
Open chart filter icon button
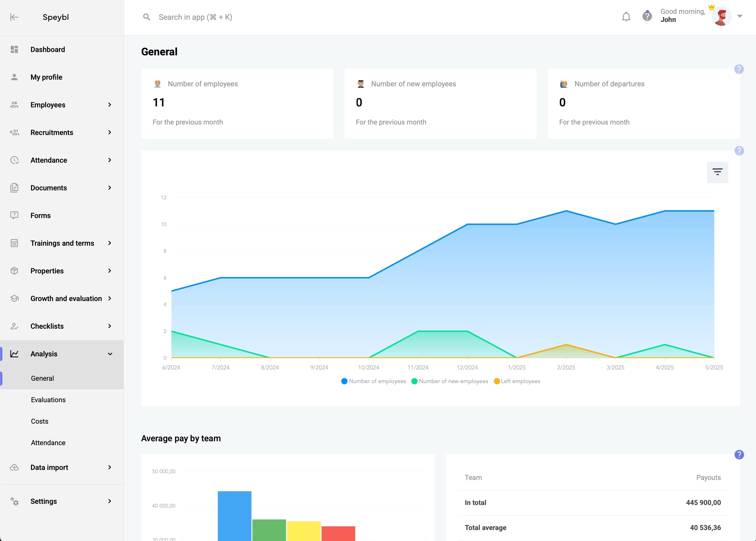717,172
